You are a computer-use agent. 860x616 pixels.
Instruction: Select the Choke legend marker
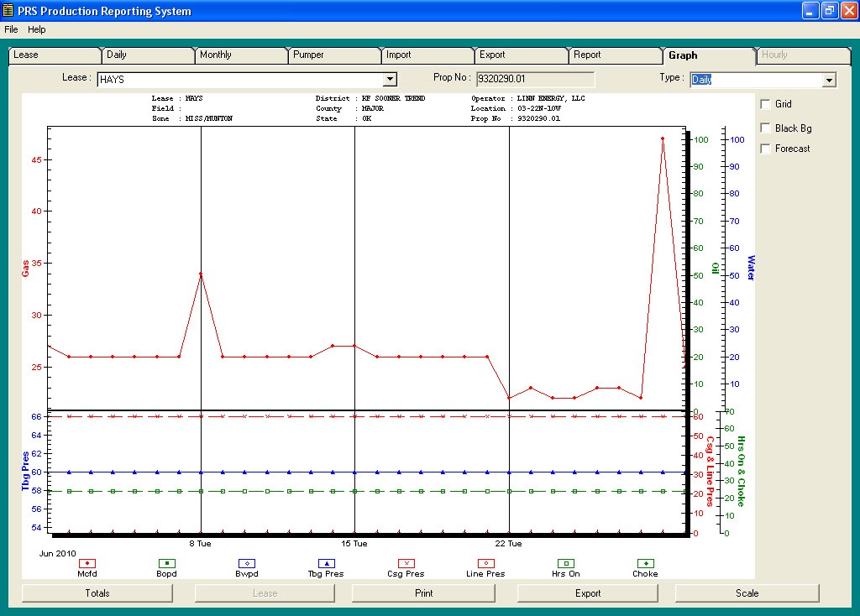click(x=645, y=564)
